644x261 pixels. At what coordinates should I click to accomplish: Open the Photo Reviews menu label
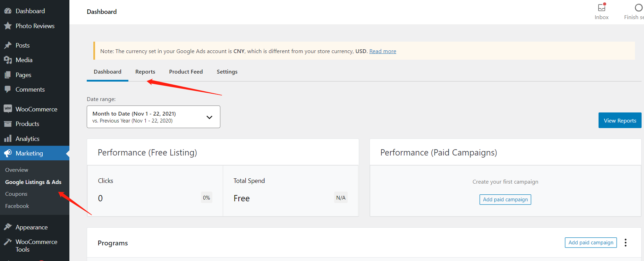(35, 26)
